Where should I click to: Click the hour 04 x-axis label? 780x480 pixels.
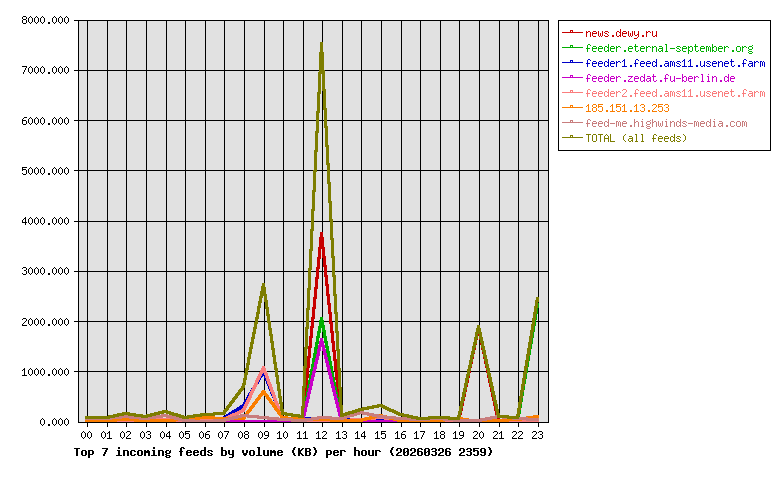(165, 435)
